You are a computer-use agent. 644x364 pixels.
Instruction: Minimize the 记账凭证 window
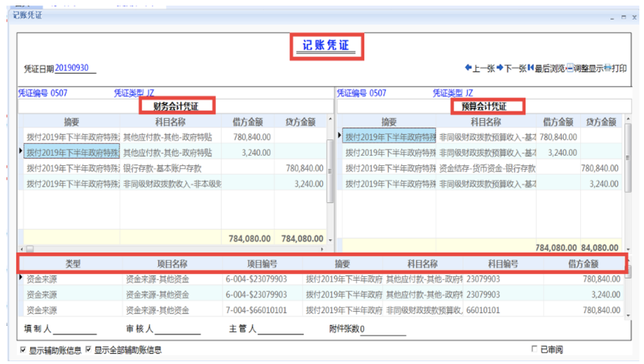(613, 17)
